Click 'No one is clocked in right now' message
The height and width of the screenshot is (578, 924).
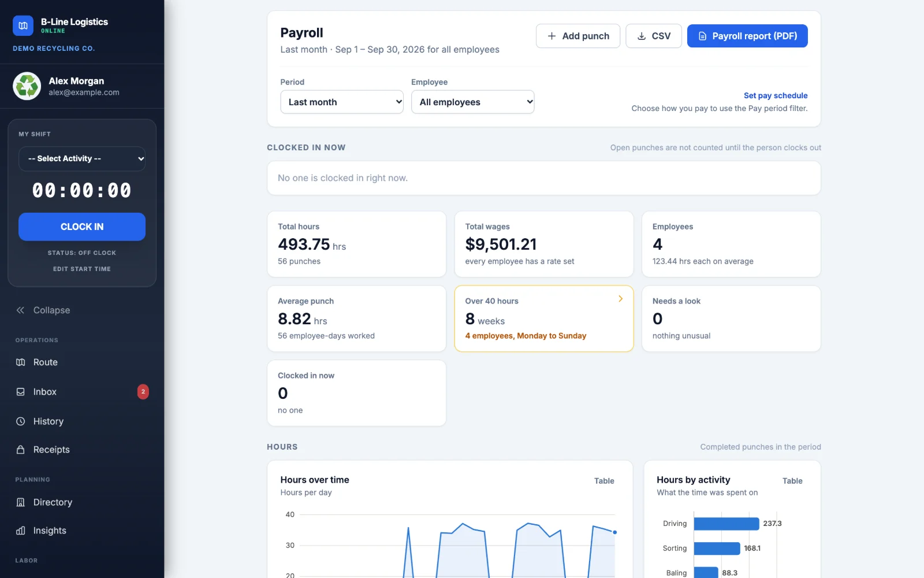click(x=342, y=178)
